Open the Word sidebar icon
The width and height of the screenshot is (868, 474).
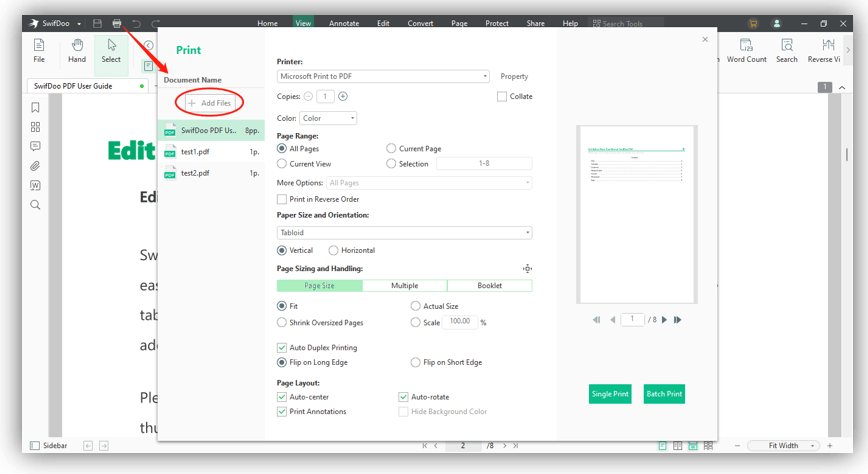tap(35, 186)
